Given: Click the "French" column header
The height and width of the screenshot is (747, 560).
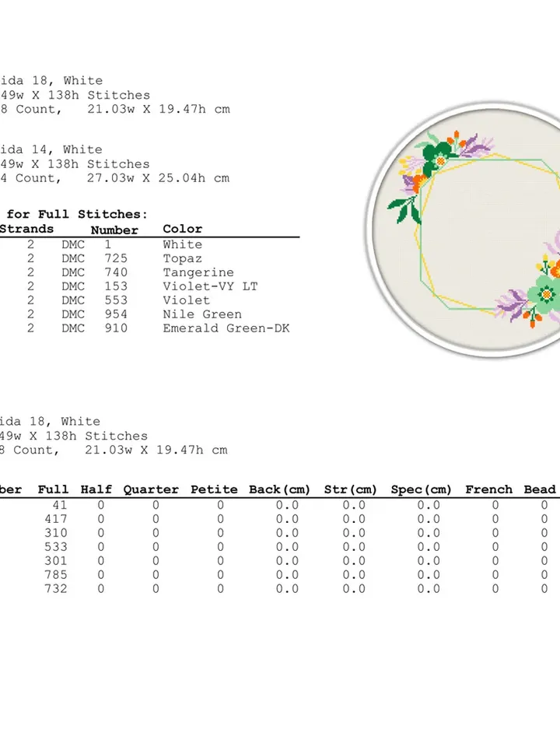Looking at the screenshot, I should [x=488, y=489].
